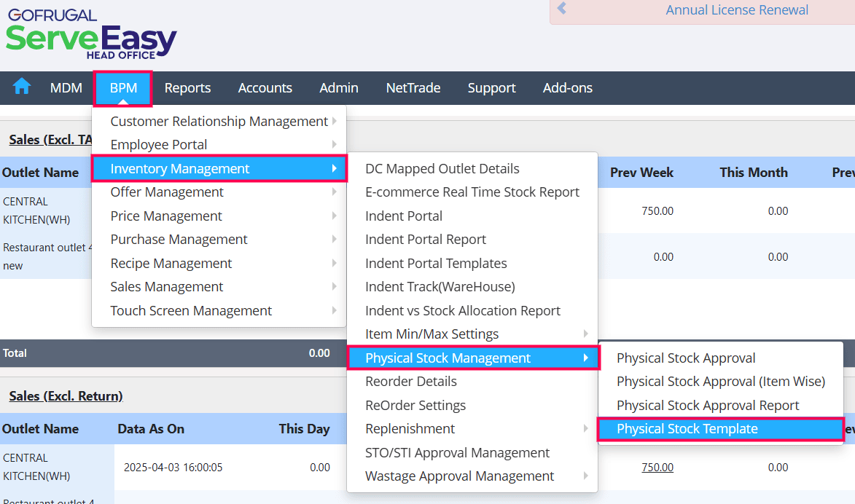The image size is (855, 504).
Task: Select Indent Portal Templates
Action: [x=436, y=263]
